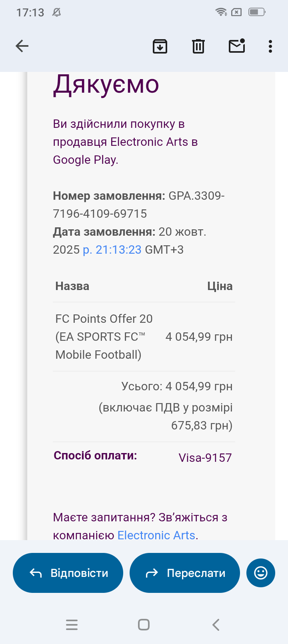Tap the battery indicator in status bar
The image size is (288, 644).
tap(256, 12)
